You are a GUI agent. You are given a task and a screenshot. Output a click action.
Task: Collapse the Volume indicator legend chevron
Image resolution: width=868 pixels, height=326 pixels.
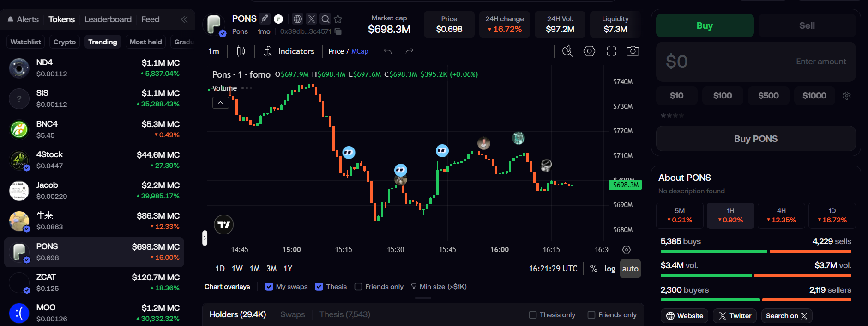pos(221,103)
